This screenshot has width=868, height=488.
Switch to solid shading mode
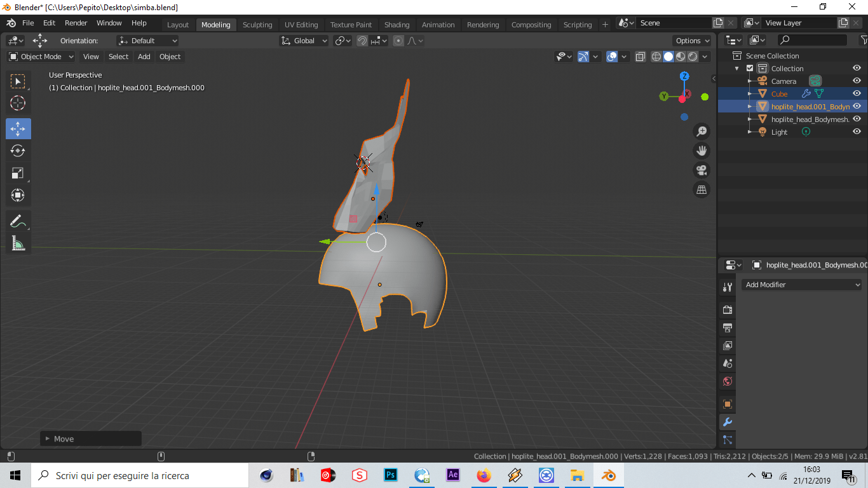[668, 57]
